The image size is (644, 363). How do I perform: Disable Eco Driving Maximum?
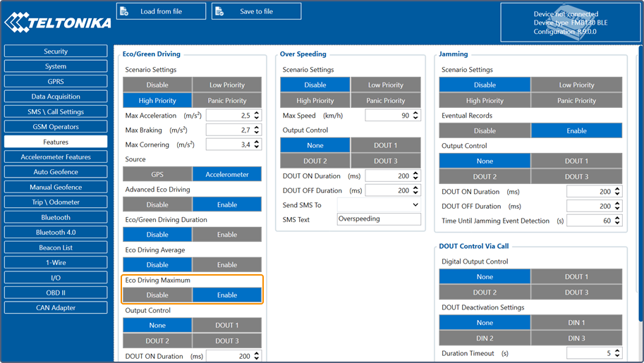[x=157, y=295]
